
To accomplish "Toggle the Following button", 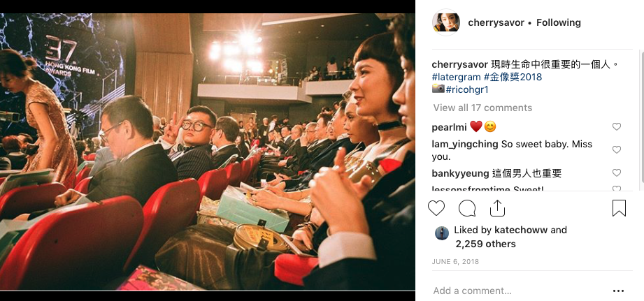I will [559, 22].
